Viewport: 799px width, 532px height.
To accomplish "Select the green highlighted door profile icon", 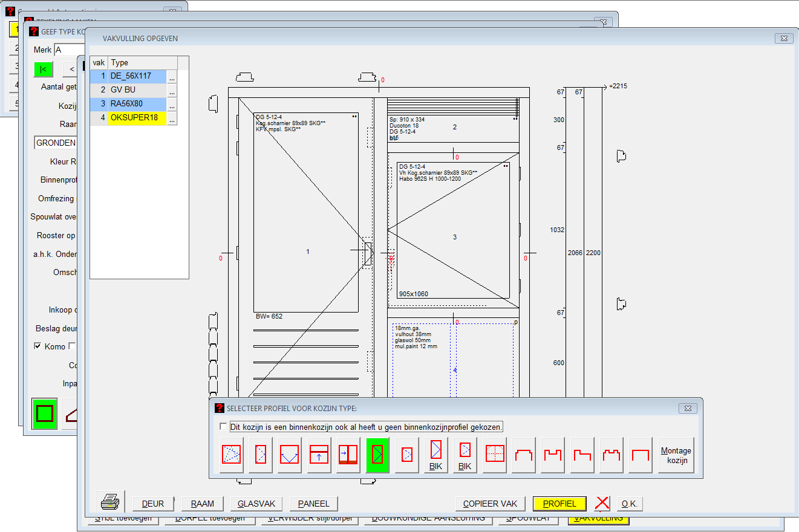I will (377, 455).
